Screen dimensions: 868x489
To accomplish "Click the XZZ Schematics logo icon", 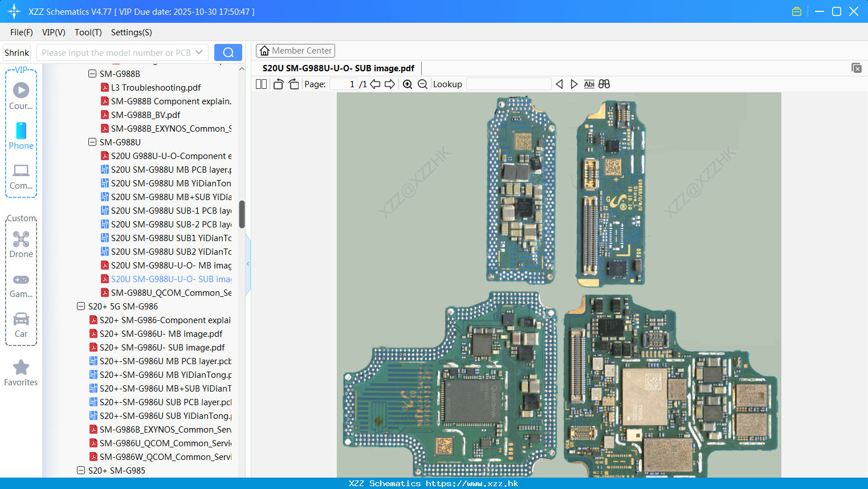I will pyautogui.click(x=14, y=11).
